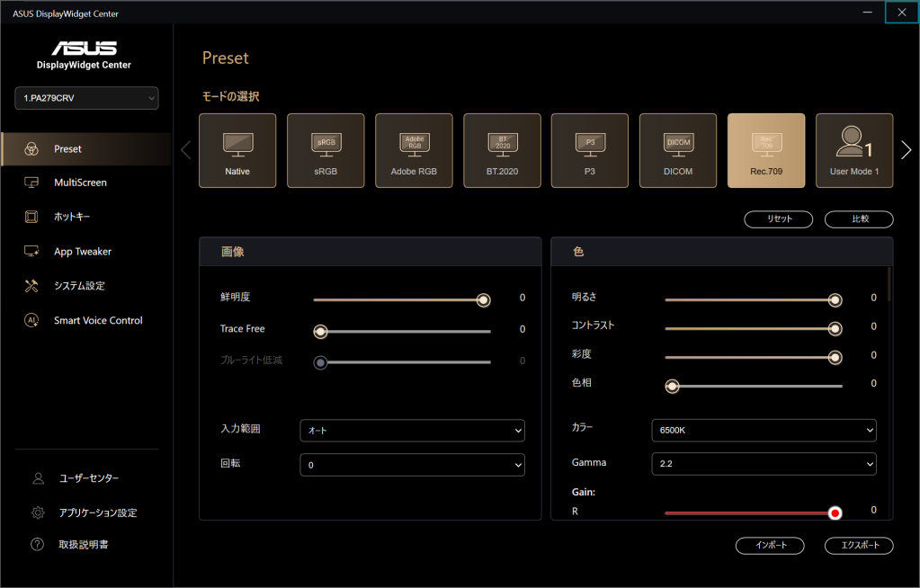Click the Rec.709 preset mode tile
Screen dimensions: 920x588
766,150
